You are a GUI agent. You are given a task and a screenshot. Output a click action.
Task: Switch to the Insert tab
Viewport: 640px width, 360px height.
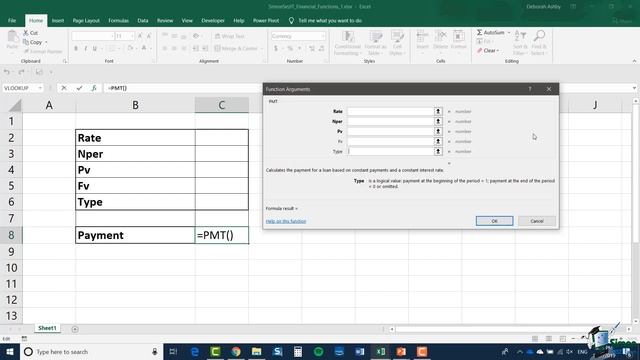[x=58, y=20]
